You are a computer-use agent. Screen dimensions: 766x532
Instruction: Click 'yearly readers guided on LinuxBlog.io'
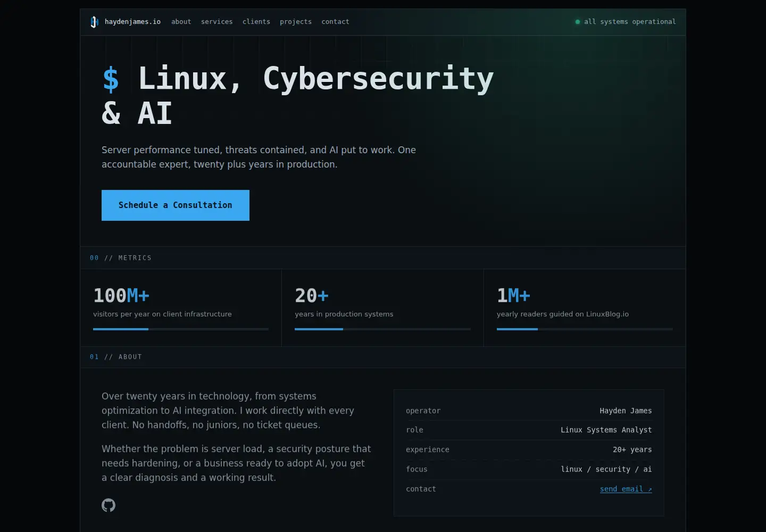(563, 314)
